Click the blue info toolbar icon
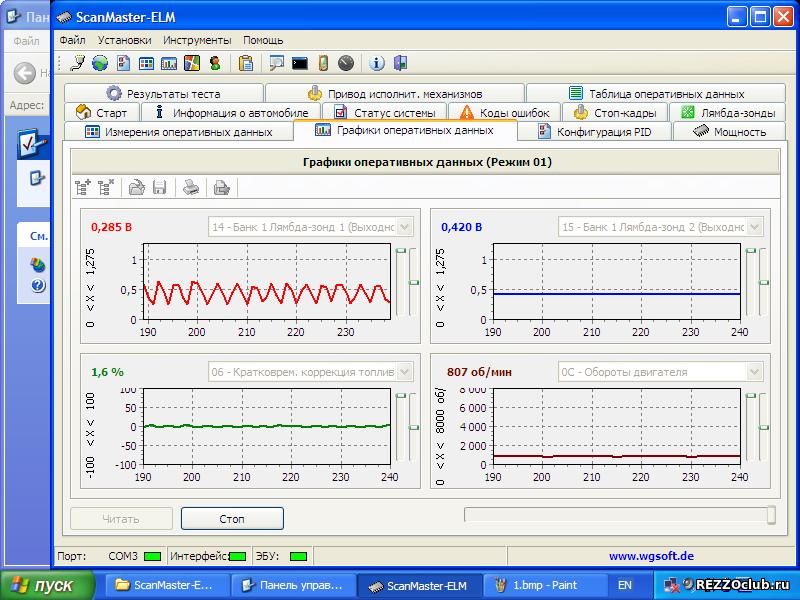Screen dimensions: 800x600 (377, 63)
